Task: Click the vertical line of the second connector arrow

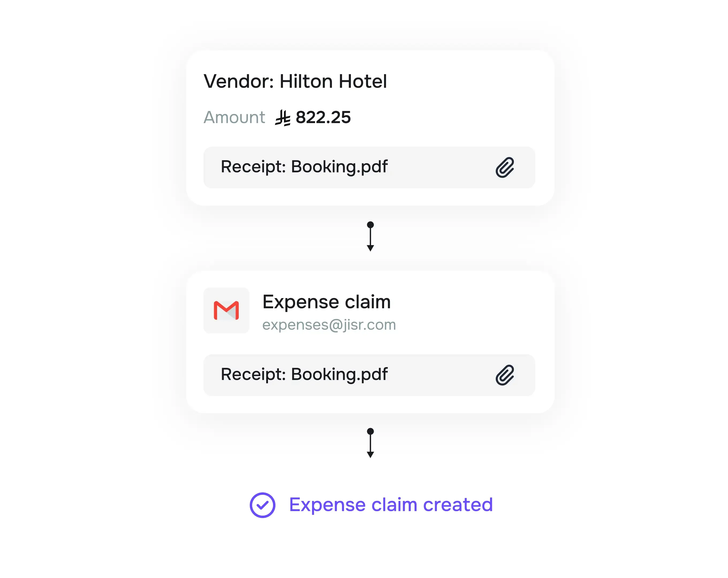Action: tap(370, 443)
